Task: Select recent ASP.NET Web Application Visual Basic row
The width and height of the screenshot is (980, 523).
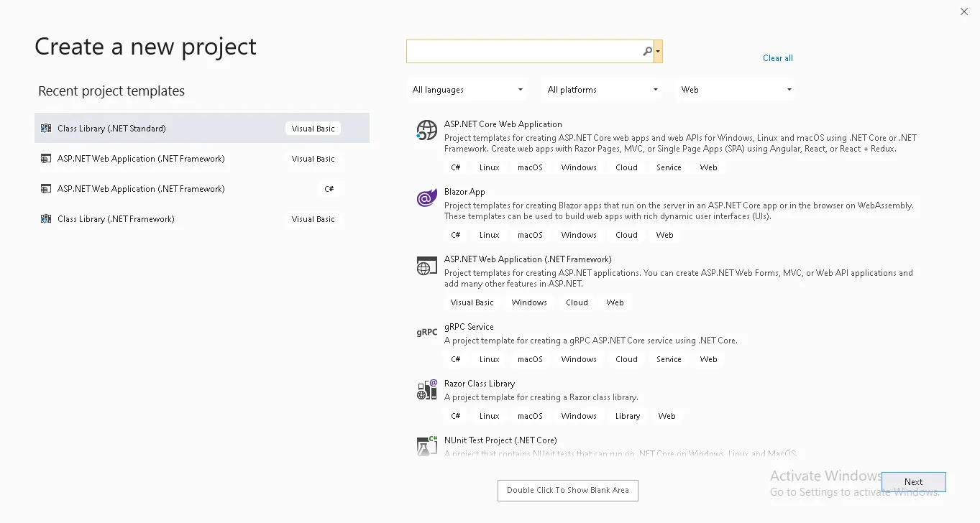Action: click(202, 159)
